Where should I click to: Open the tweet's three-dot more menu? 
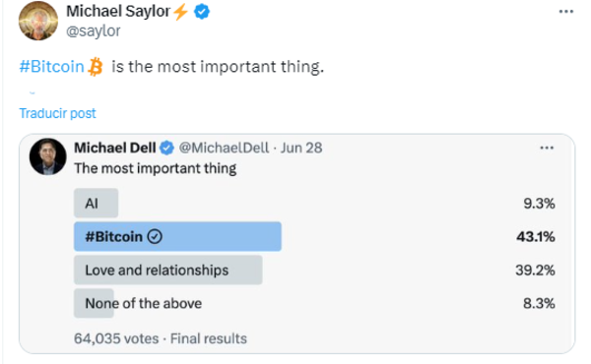[566, 12]
